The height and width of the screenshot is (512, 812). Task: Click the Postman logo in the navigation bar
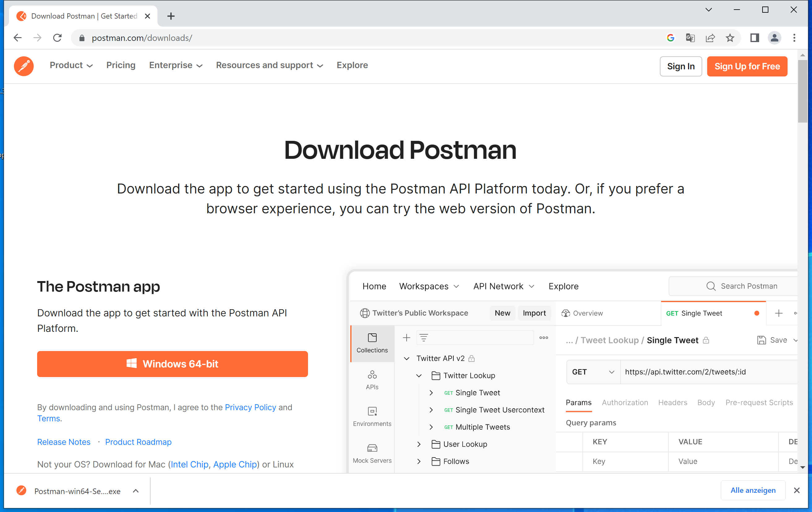point(24,66)
